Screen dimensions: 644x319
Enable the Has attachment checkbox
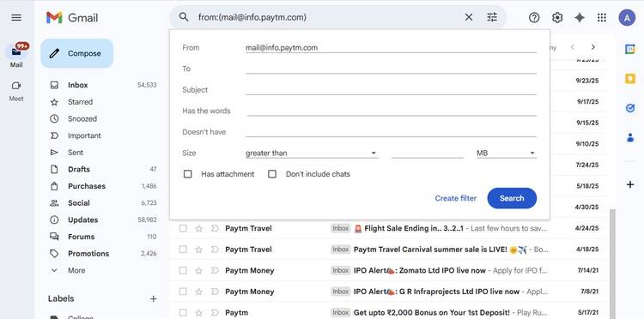[x=188, y=174]
